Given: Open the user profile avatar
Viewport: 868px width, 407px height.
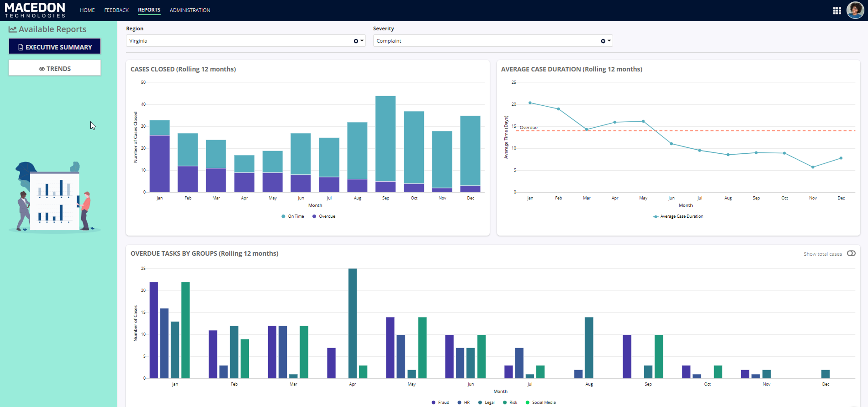Looking at the screenshot, I should click(855, 10).
